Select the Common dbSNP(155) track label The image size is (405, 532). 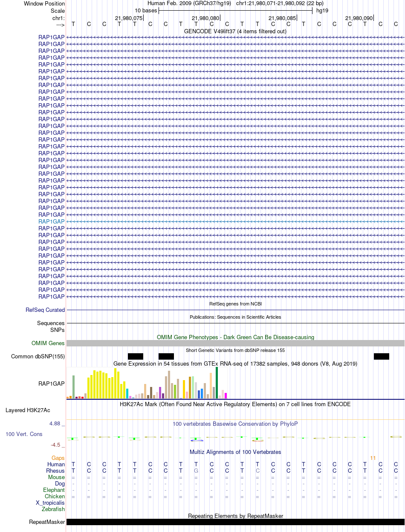coord(38,356)
